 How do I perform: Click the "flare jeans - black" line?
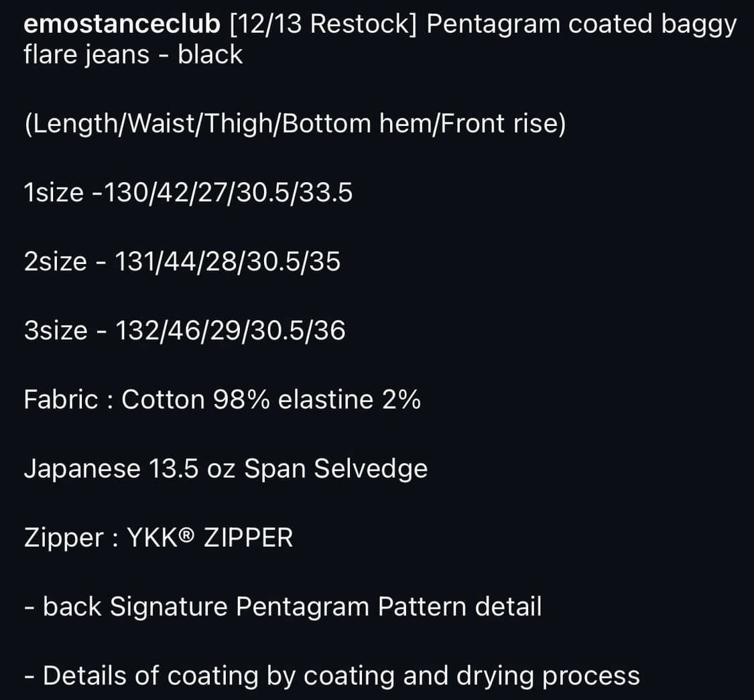coord(133,54)
